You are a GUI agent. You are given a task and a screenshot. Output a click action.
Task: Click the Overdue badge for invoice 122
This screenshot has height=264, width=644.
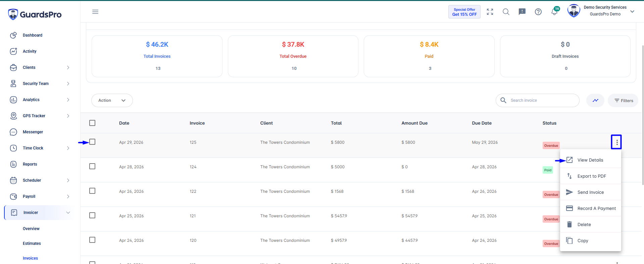(x=551, y=194)
